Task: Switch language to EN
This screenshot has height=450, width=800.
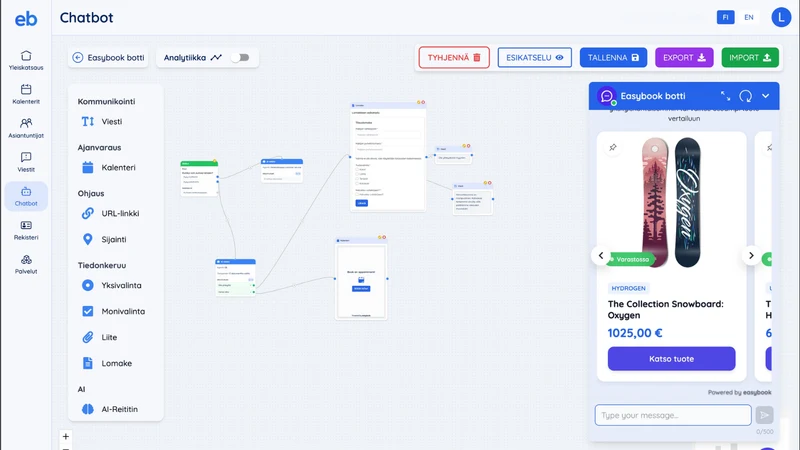Action: click(x=748, y=17)
